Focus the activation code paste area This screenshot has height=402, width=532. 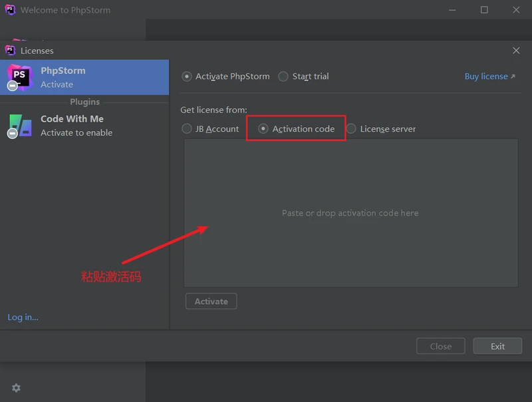350,213
